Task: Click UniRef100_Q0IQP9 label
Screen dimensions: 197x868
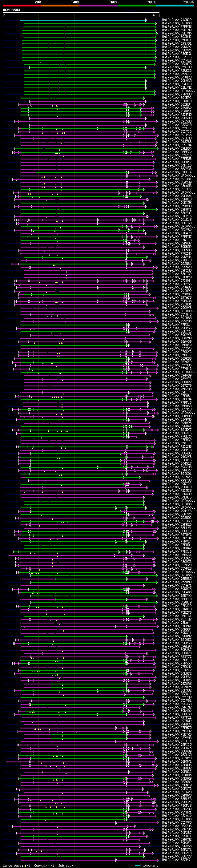Action: click(177, 291)
